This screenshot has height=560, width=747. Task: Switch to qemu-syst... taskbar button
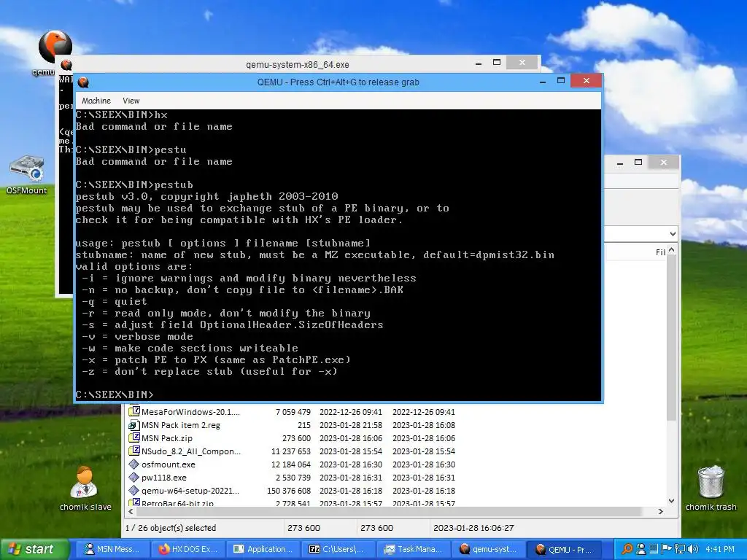489,549
